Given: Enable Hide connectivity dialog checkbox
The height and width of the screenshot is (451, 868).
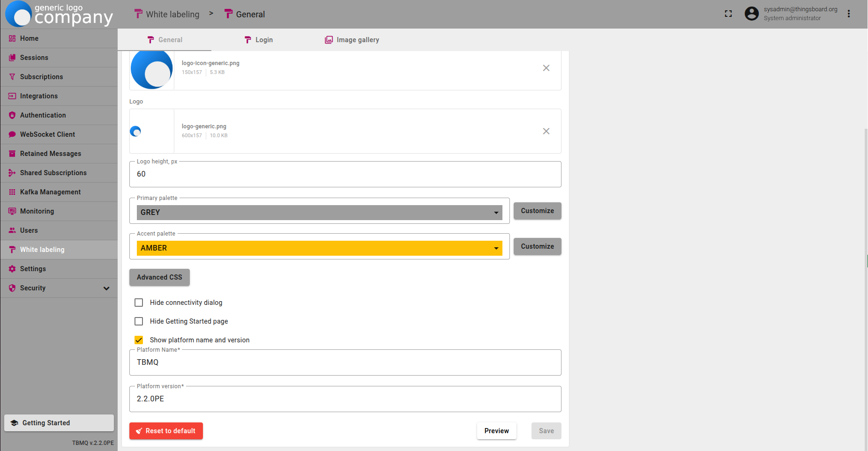Looking at the screenshot, I should [x=139, y=303].
